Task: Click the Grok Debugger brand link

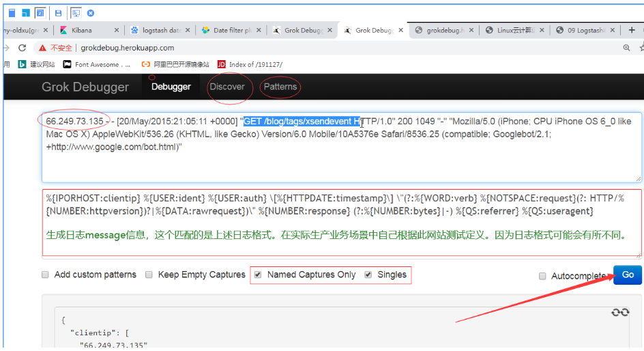Action: [85, 87]
